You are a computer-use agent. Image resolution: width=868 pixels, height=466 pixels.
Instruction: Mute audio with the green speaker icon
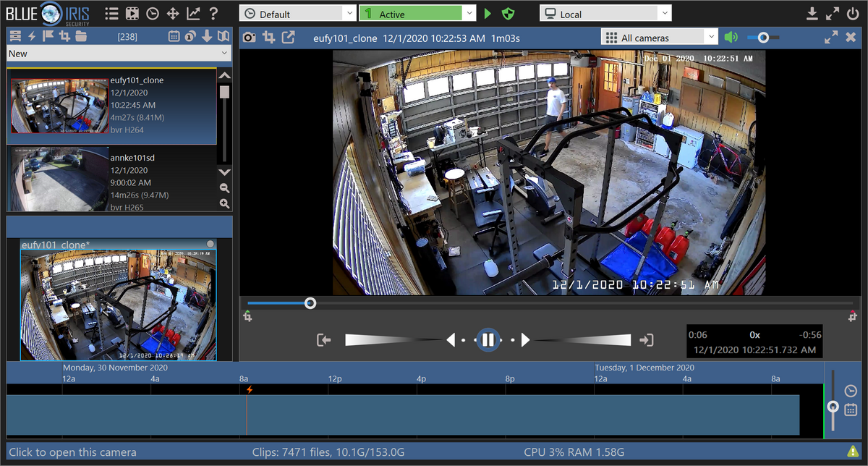click(x=731, y=37)
